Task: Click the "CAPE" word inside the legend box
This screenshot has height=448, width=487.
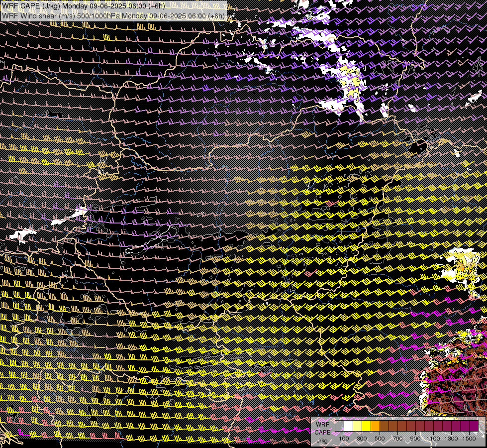Action: 322,433
